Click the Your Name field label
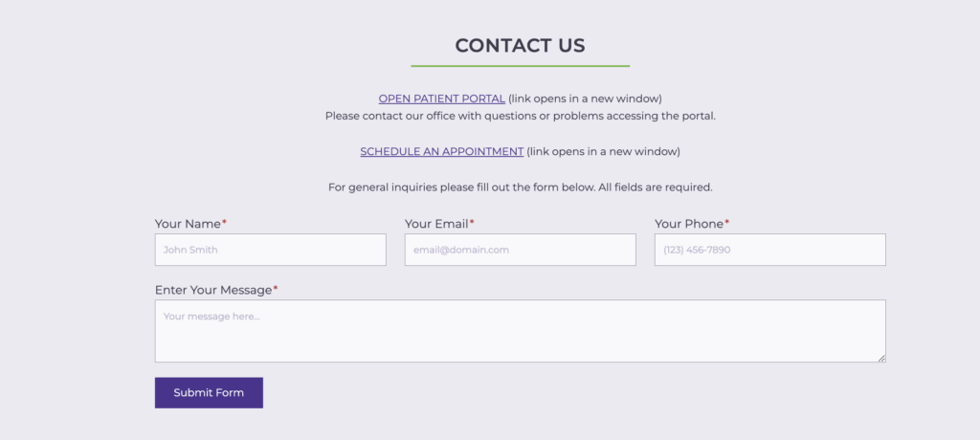 point(188,224)
